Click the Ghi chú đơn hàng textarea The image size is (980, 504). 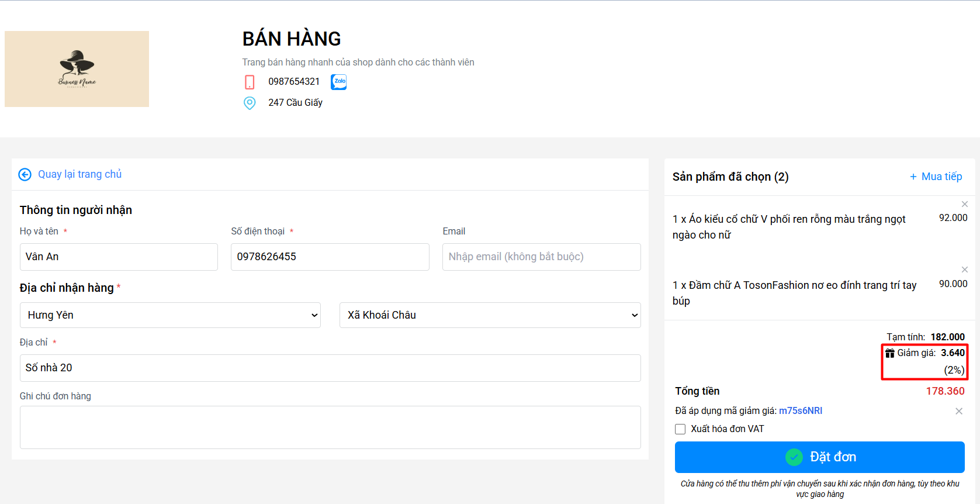click(x=330, y=427)
